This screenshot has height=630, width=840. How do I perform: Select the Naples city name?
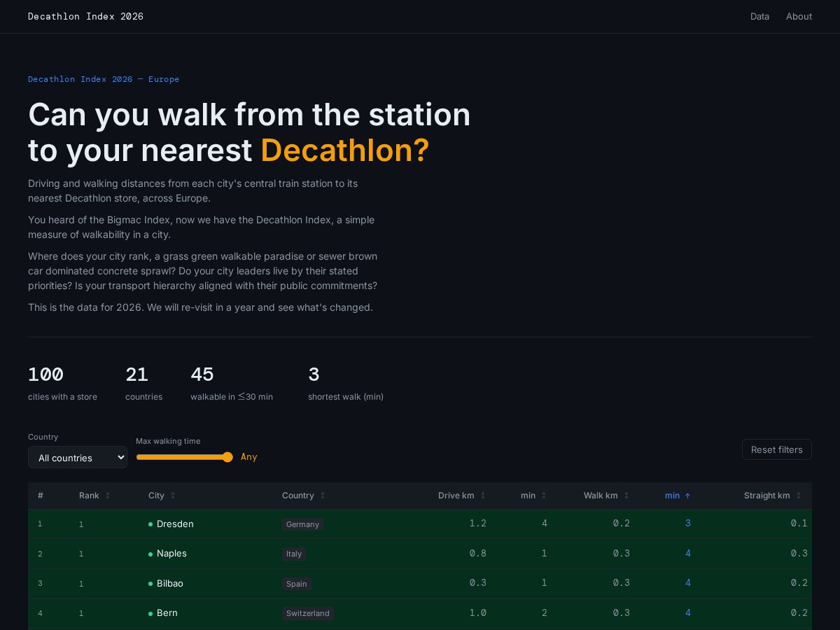click(171, 553)
